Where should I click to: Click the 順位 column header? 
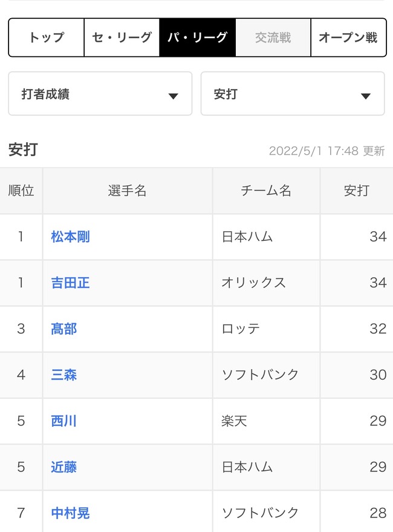click(21, 191)
